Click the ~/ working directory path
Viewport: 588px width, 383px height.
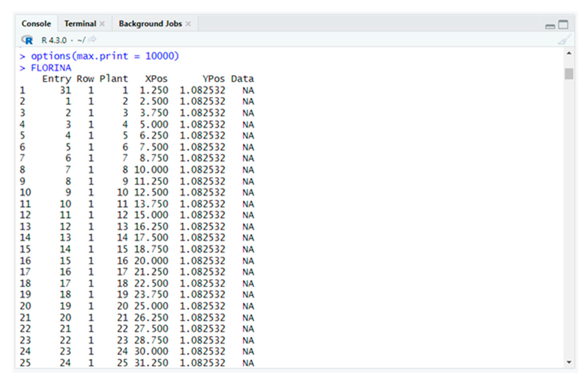[x=81, y=40]
